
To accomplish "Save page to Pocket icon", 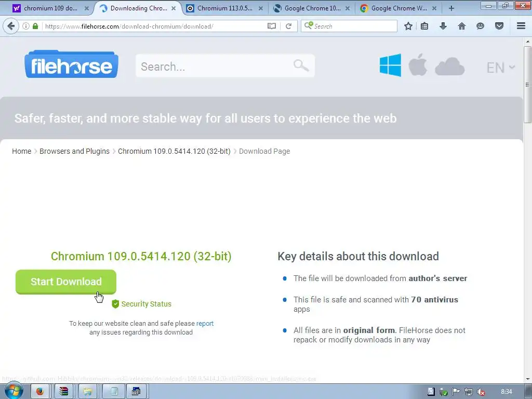I will [499, 26].
